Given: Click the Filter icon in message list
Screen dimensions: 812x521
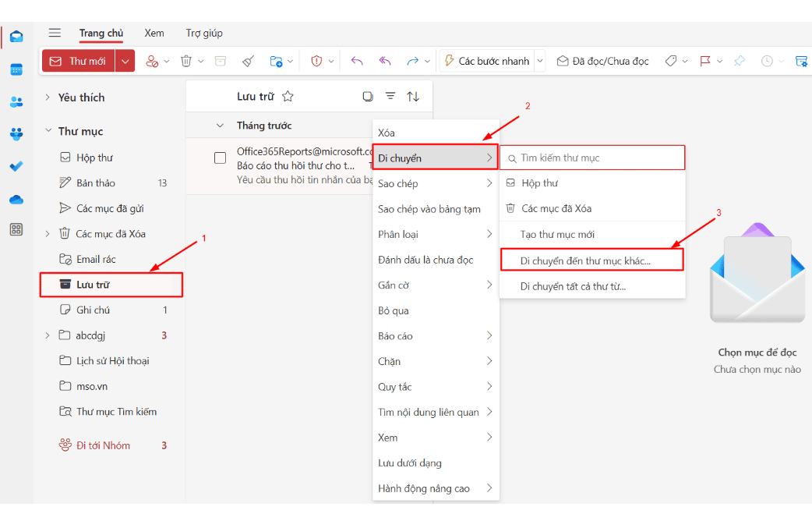Looking at the screenshot, I should (390, 96).
